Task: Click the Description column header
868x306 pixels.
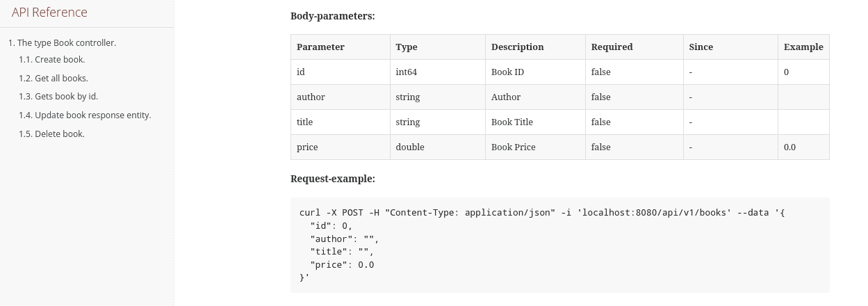Action: [517, 47]
